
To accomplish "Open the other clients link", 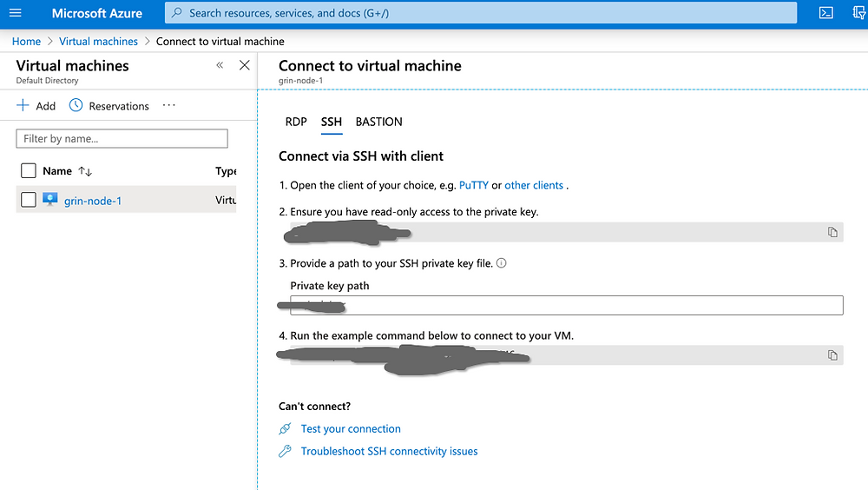I will pyautogui.click(x=534, y=185).
